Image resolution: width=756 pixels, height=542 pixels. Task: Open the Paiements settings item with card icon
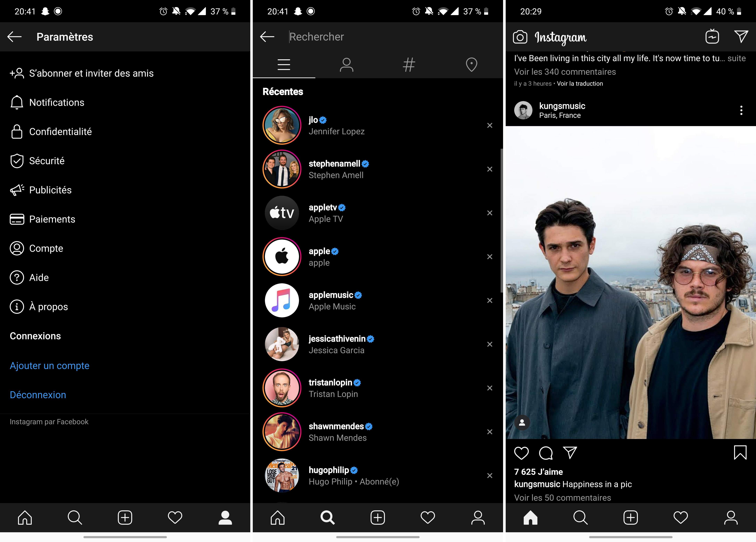pos(52,219)
